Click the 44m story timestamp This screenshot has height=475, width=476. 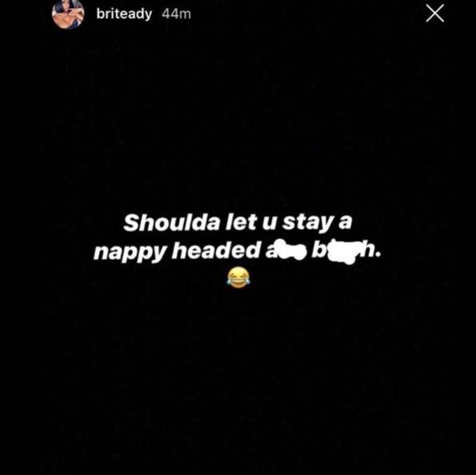pyautogui.click(x=176, y=14)
